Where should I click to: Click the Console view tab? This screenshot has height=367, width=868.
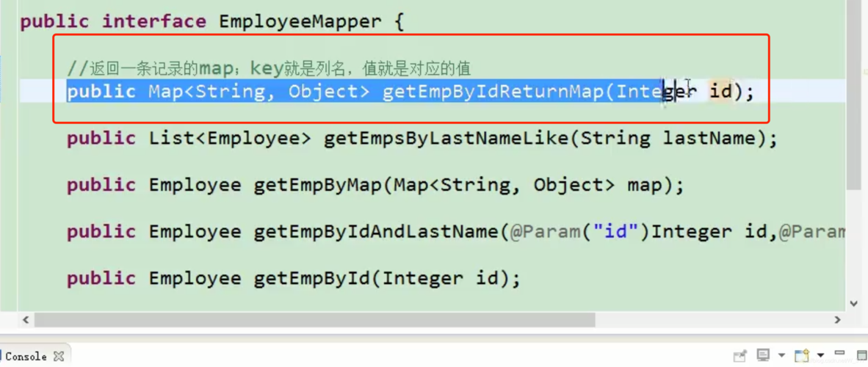coord(26,356)
